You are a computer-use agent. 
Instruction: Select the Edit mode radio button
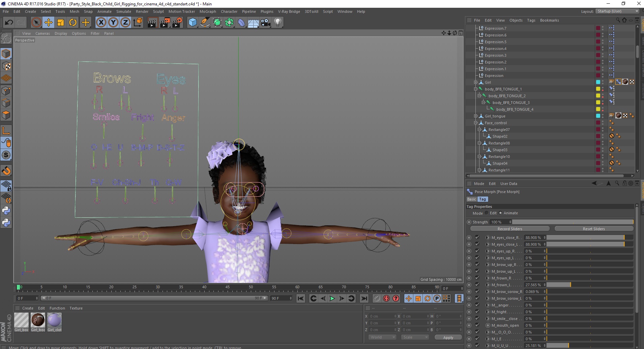487,213
